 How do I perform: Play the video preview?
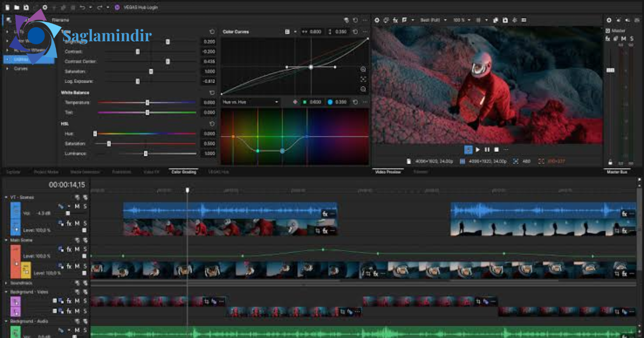point(478,150)
